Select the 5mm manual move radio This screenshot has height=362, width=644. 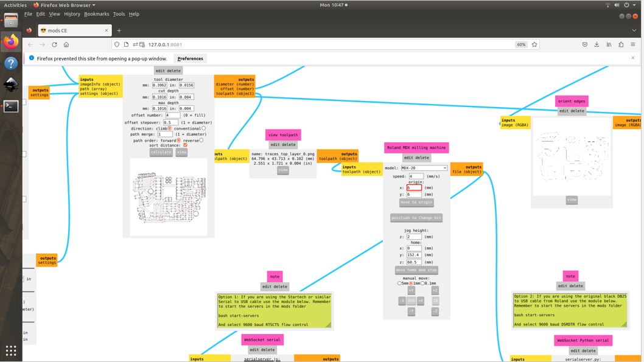[399, 283]
